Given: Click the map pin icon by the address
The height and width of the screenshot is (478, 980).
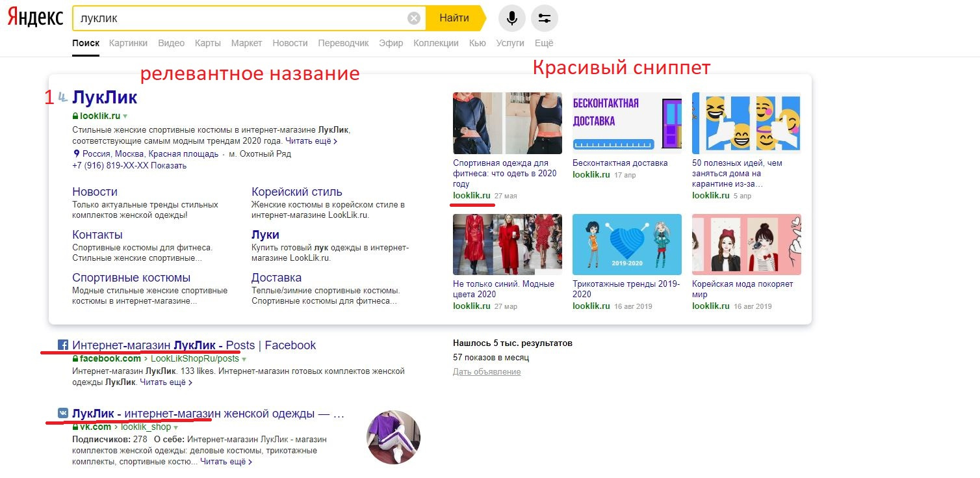Looking at the screenshot, I should 76,153.
